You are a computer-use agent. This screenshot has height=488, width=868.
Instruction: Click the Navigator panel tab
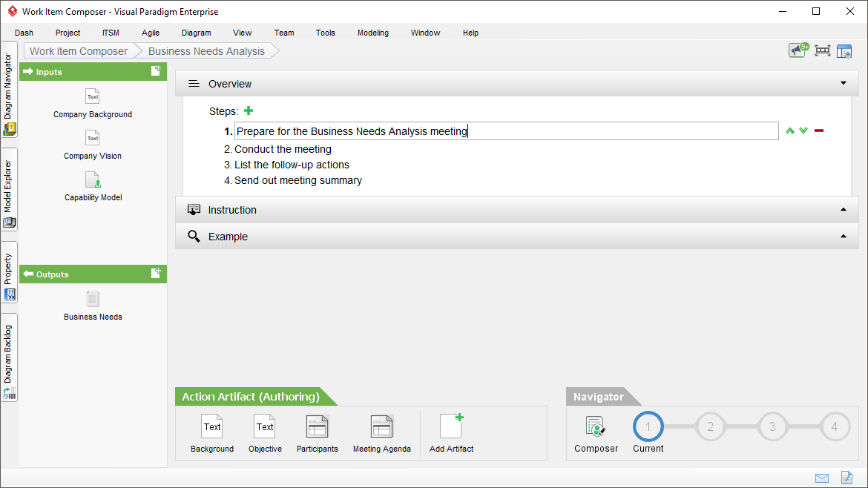click(x=599, y=397)
